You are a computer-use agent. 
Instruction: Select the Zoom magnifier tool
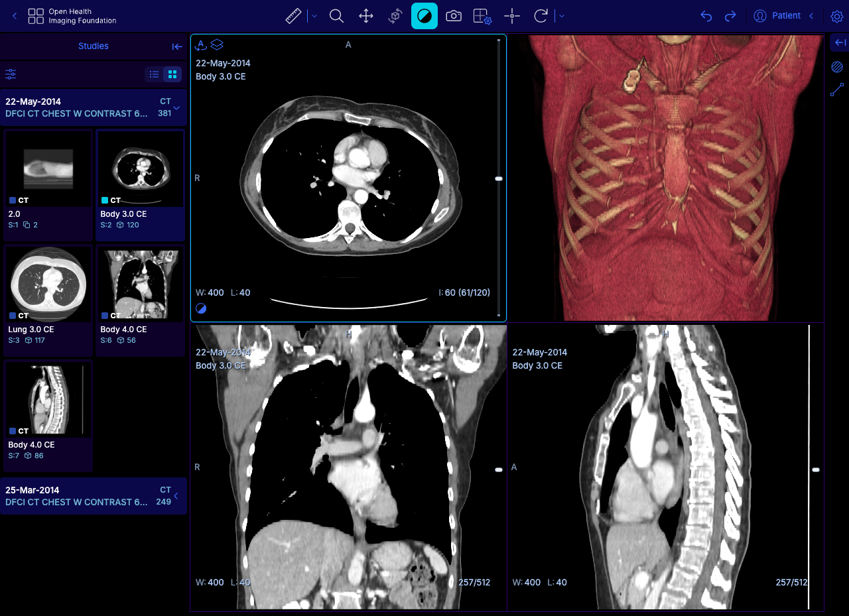(x=336, y=16)
